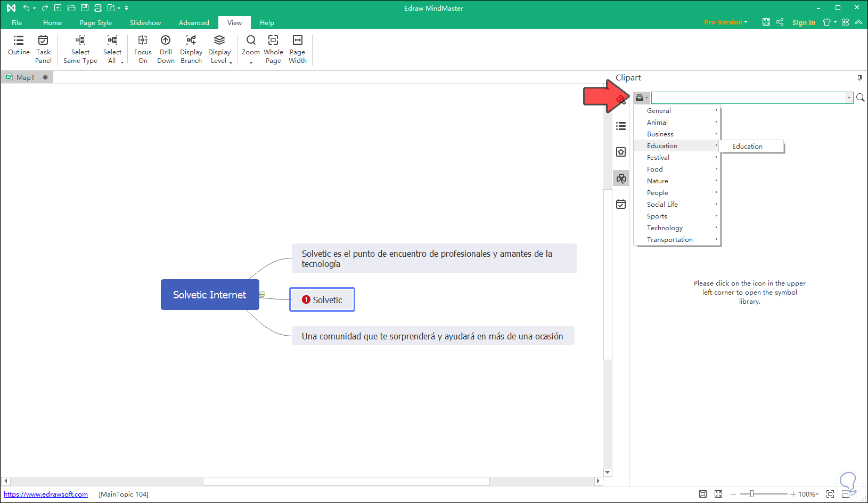The image size is (868, 503).
Task: Click the zoom out minus in status bar
Action: pos(733,494)
